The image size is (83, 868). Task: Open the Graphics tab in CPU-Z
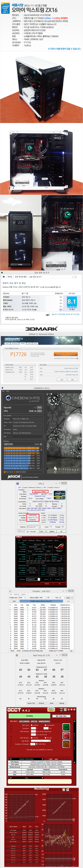(51, 487)
